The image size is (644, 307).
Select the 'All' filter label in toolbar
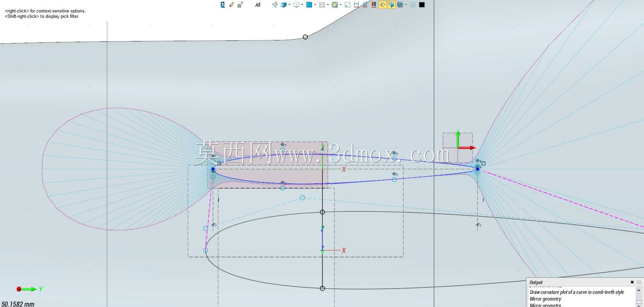(x=258, y=5)
